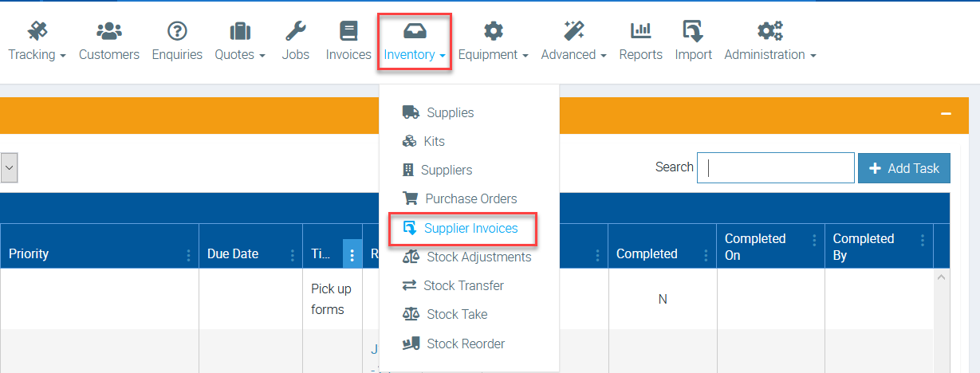Image resolution: width=980 pixels, height=373 pixels.
Task: Open the Customers page via people icon
Action: [x=109, y=31]
